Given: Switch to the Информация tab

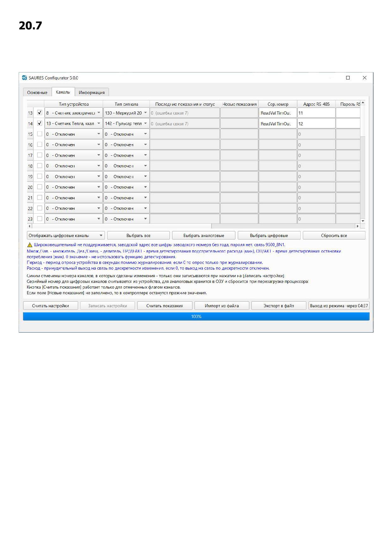Looking at the screenshot, I should click(x=92, y=92).
